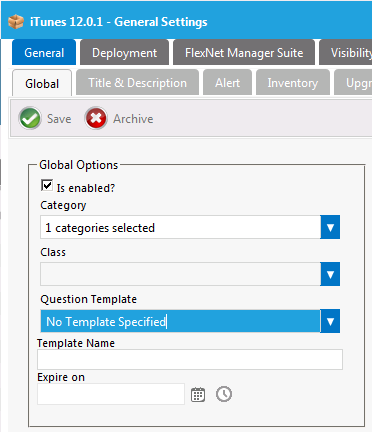Switch to the Title & Description tab
The height and width of the screenshot is (432, 372).
point(137,83)
